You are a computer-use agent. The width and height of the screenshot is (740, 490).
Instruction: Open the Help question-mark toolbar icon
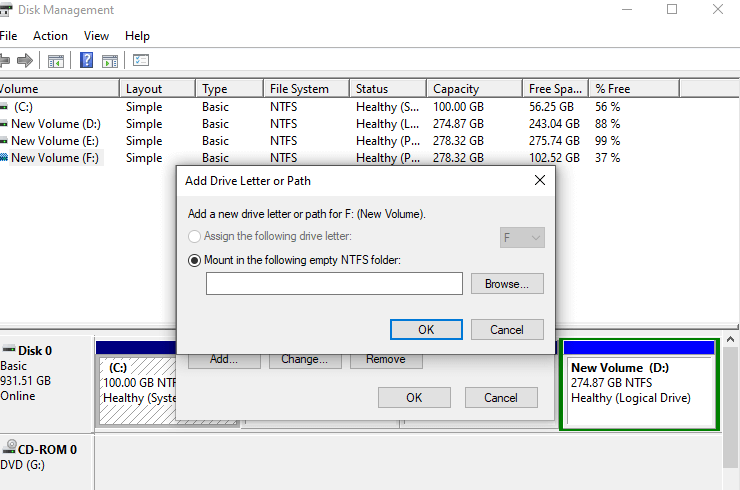(x=86, y=60)
